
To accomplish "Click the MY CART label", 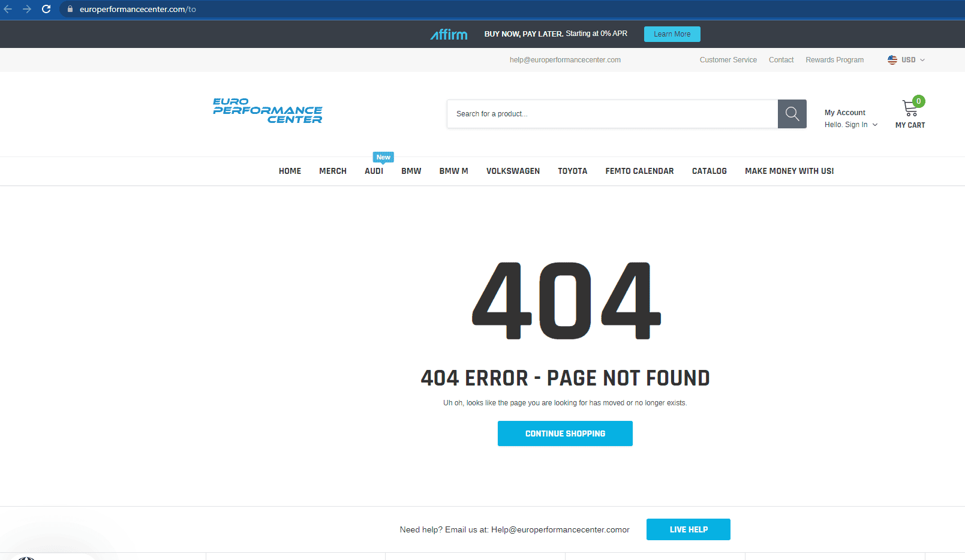I will point(910,125).
